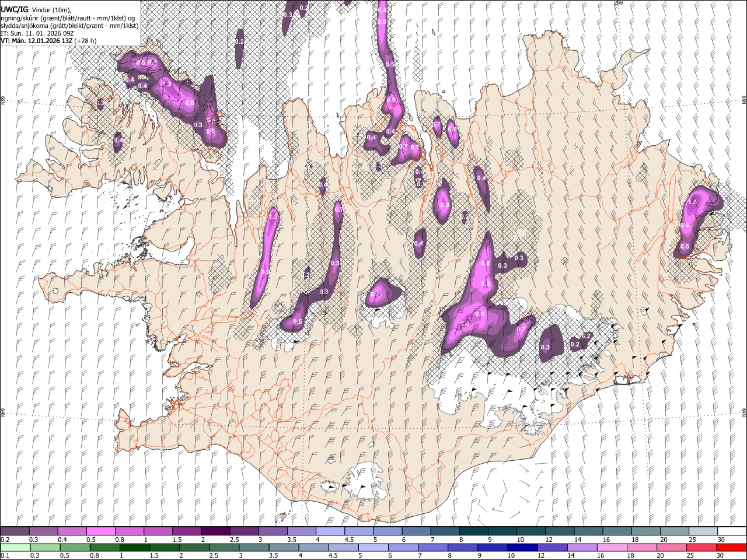The width and height of the screenshot is (747, 560).
Task: Click the 1.8 snowfall value near the east coast
Action: coord(693,202)
